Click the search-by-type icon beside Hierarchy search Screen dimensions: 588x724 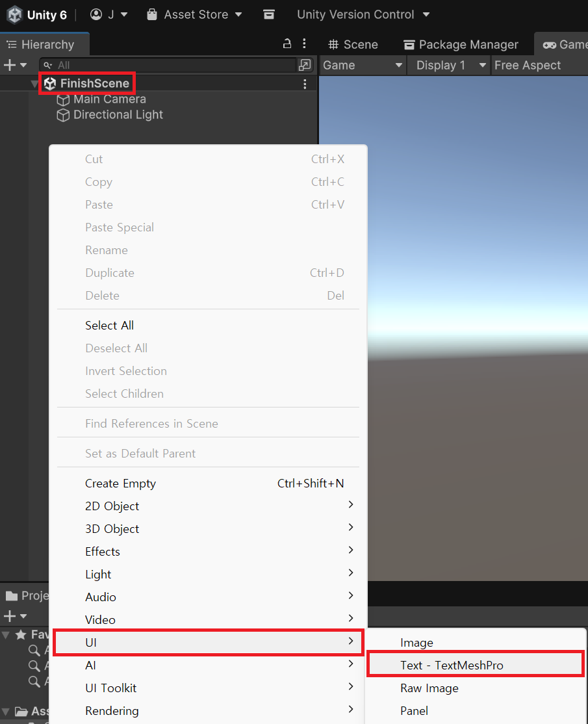(x=305, y=65)
